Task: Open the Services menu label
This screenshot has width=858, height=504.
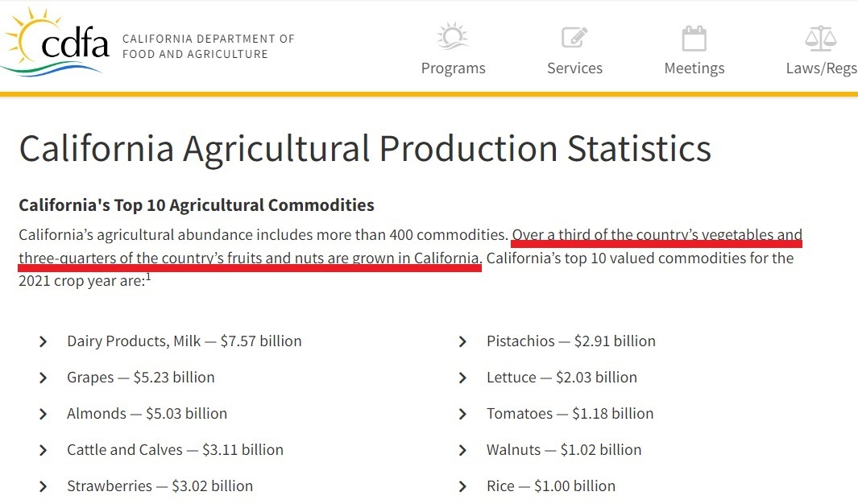Action: coord(574,68)
